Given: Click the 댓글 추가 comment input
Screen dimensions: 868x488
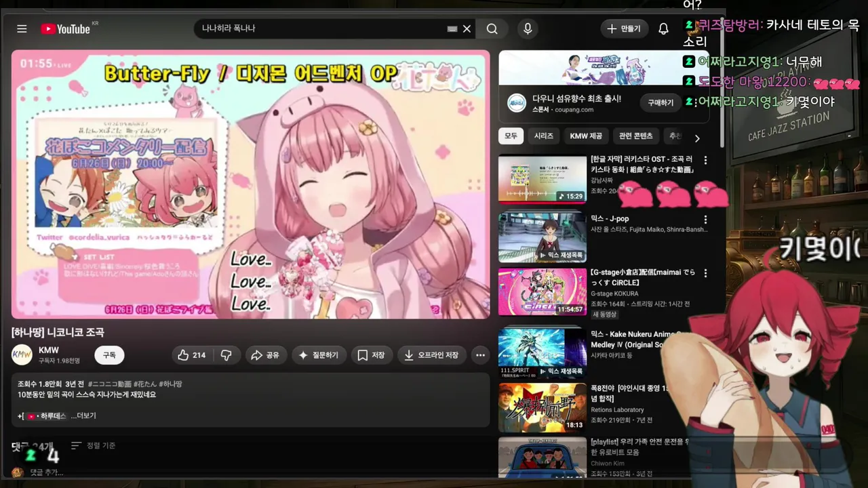Looking at the screenshot, I should [x=47, y=472].
